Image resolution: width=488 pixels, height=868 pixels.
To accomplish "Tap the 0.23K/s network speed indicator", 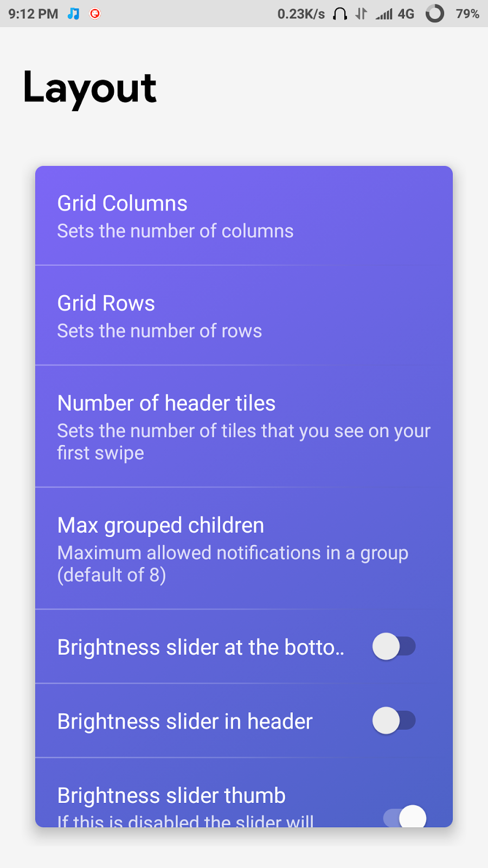I will point(301,14).
